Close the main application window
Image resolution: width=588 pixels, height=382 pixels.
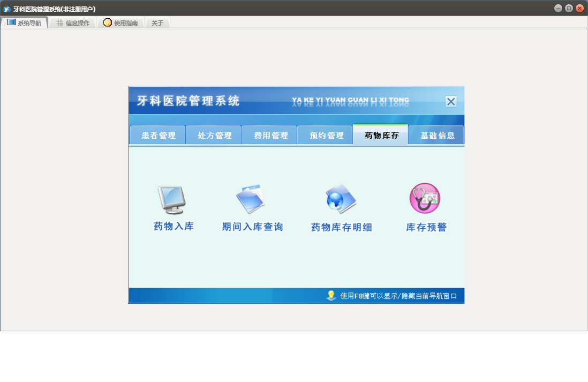click(x=580, y=8)
